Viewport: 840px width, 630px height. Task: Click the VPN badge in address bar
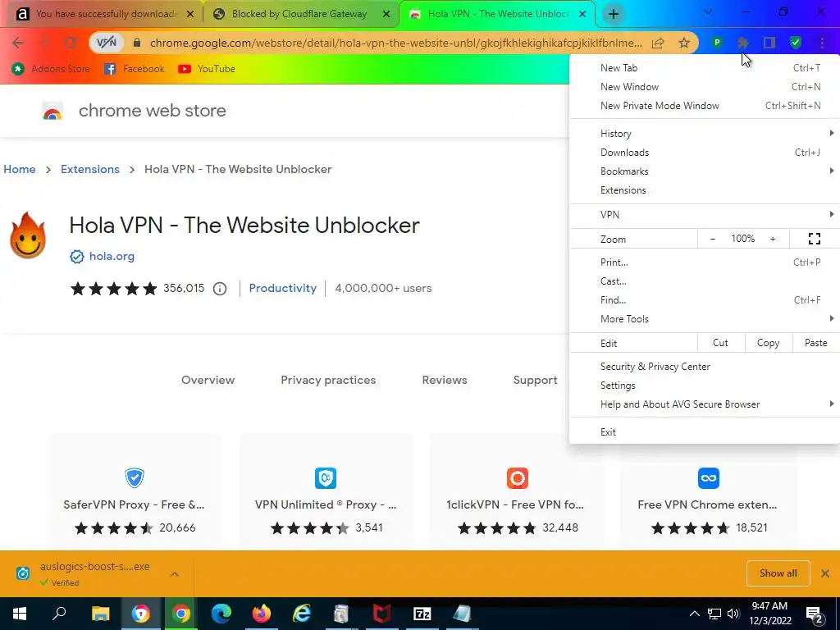pyautogui.click(x=106, y=43)
